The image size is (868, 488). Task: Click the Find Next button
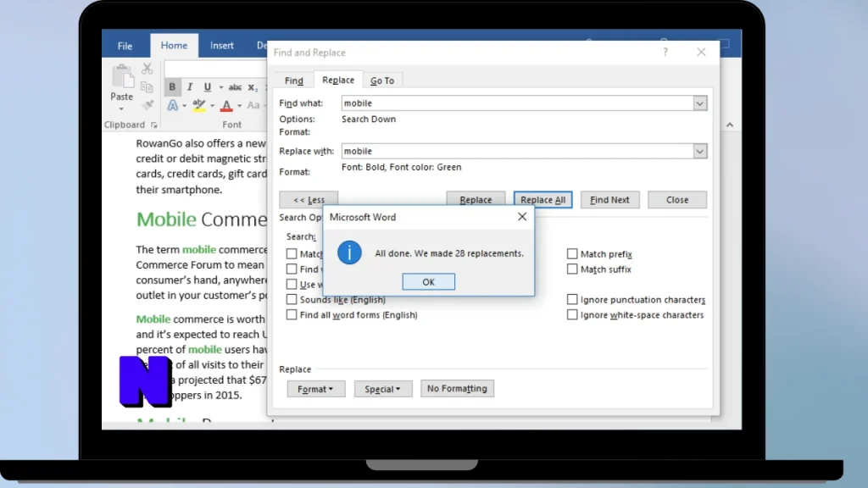point(609,200)
